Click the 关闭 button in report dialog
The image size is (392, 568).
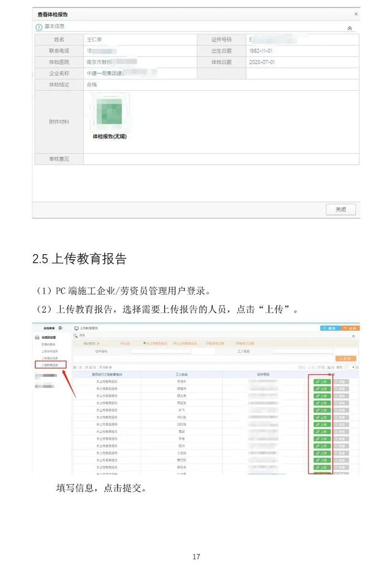pyautogui.click(x=341, y=210)
